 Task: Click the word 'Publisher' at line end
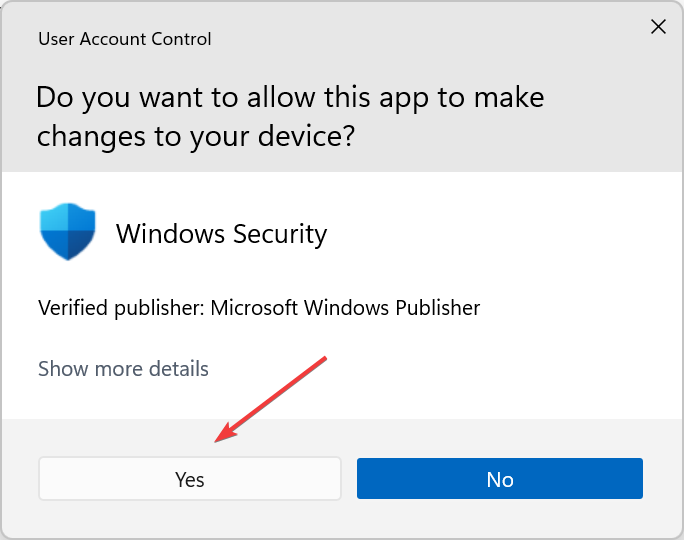pos(438,308)
